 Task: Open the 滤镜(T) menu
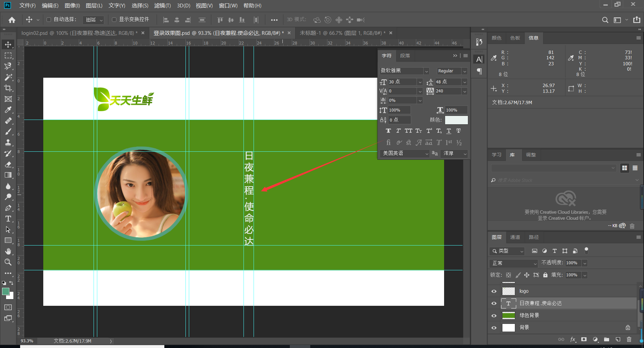click(162, 5)
